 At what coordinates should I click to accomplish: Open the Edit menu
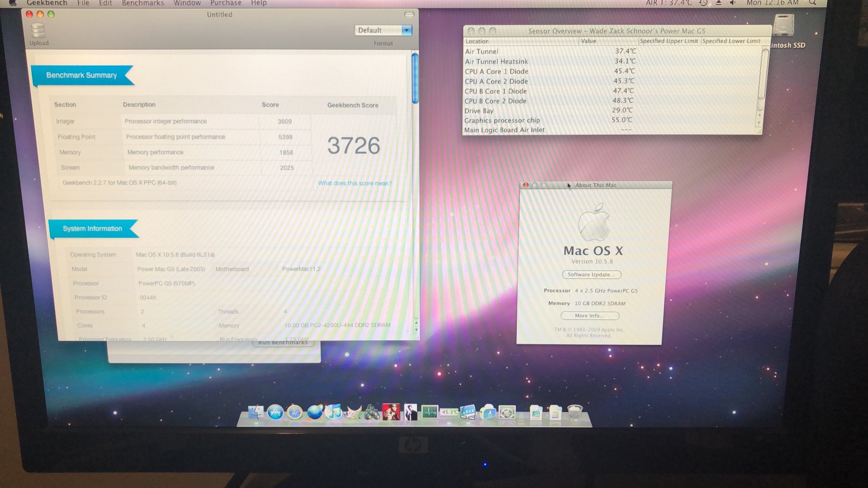pyautogui.click(x=105, y=3)
